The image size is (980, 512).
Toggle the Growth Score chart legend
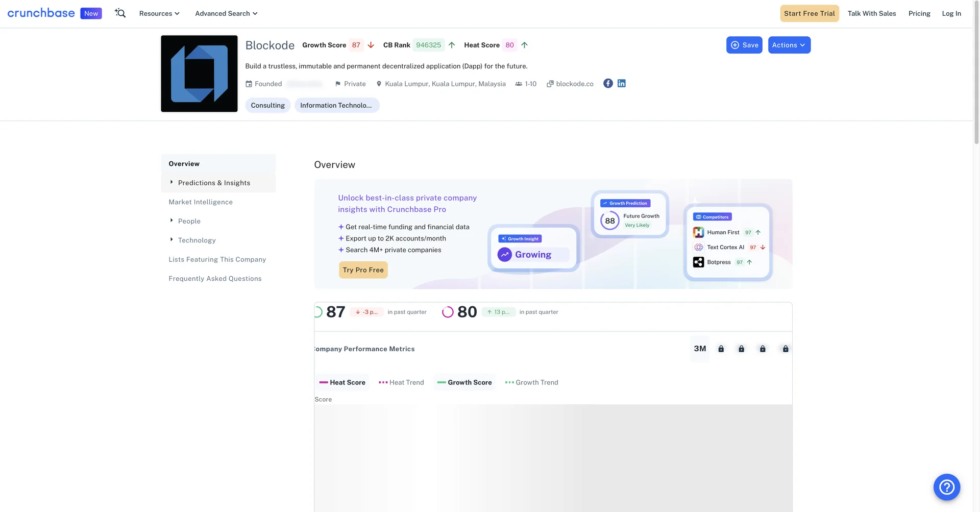tap(464, 382)
